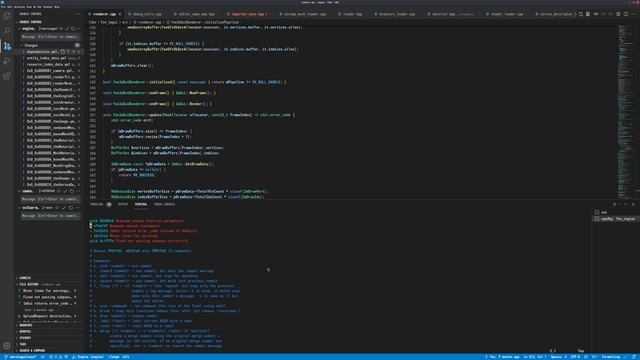640x360 pixels.
Task: Open the Search view in activity bar
Action: pos(7,31)
